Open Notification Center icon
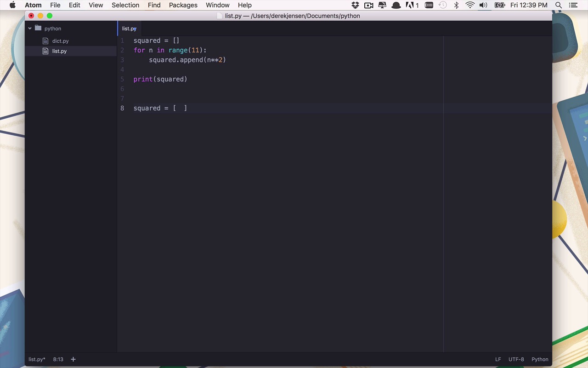Screen dimensions: 588x368 (573, 5)
